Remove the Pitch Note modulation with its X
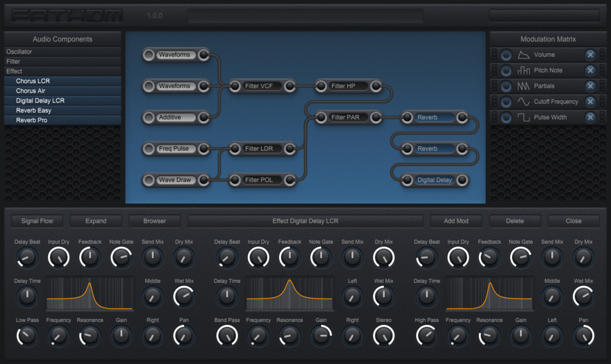Image resolution: width=611 pixels, height=364 pixels. coord(590,70)
